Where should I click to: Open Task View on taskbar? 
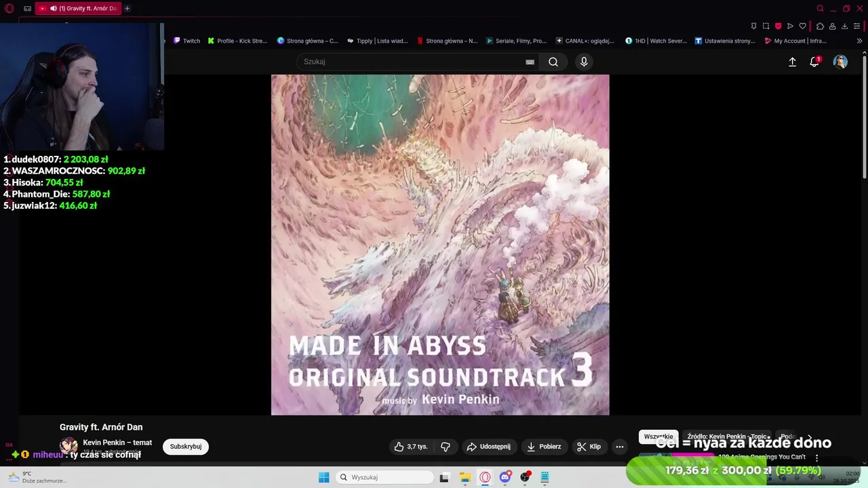click(x=444, y=477)
